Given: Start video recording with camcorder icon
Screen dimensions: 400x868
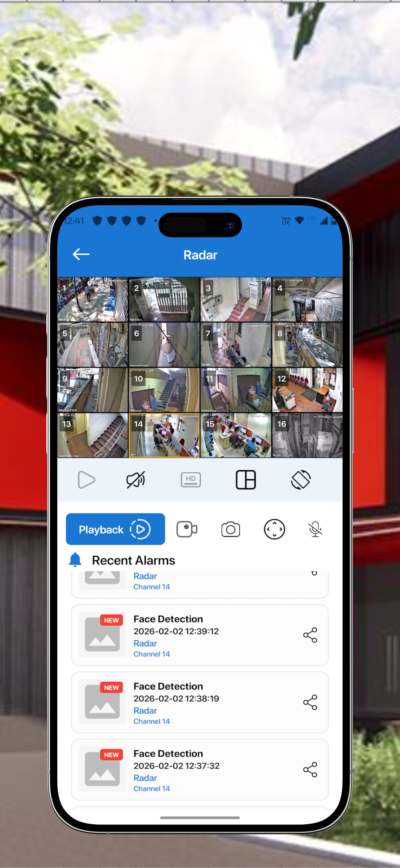Looking at the screenshot, I should pos(187,529).
